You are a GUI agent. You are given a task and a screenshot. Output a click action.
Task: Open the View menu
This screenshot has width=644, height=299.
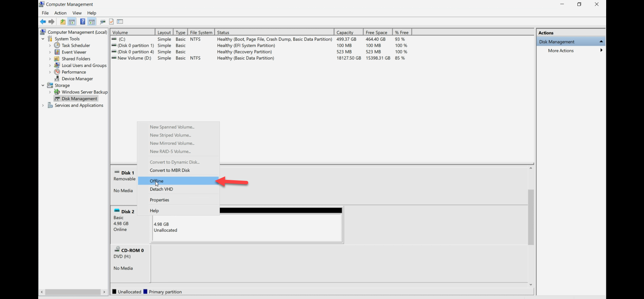(77, 13)
